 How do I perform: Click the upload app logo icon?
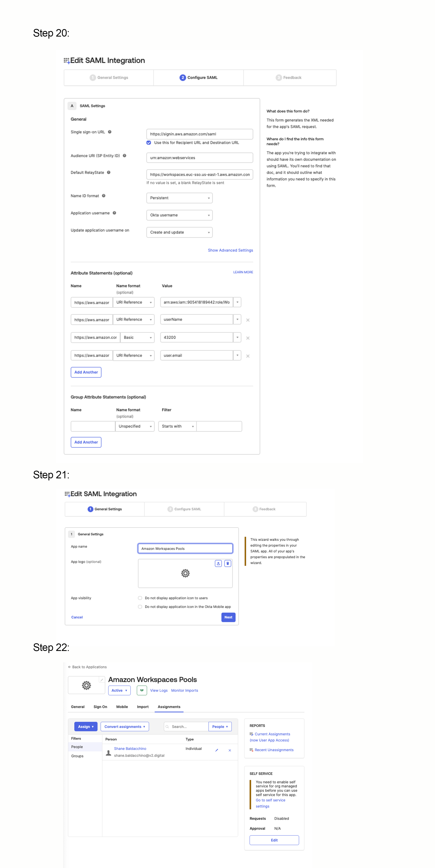tap(219, 563)
